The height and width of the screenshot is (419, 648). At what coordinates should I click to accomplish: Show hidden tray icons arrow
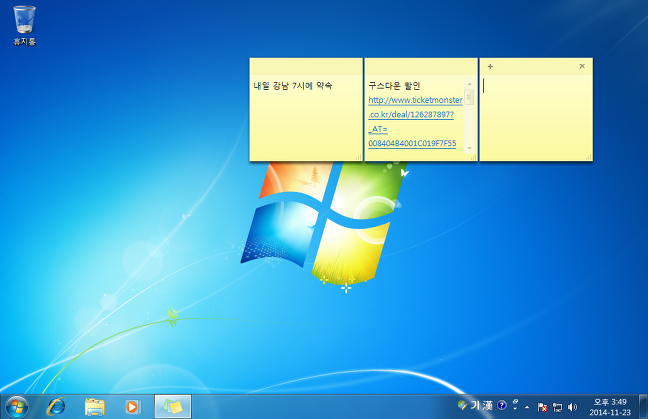point(527,407)
